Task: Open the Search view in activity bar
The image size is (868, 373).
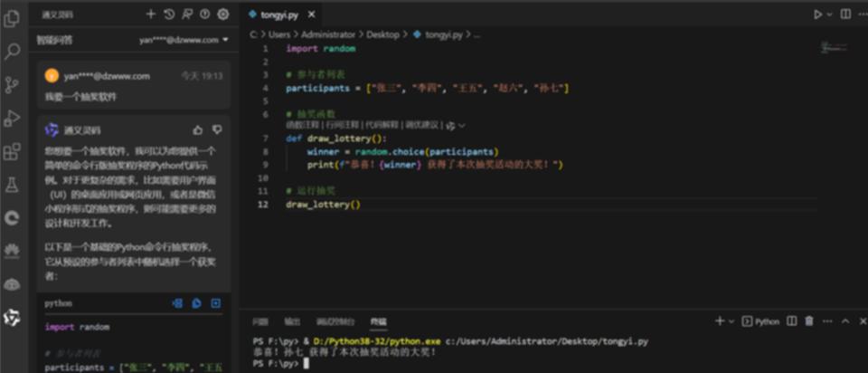Action: click(12, 52)
